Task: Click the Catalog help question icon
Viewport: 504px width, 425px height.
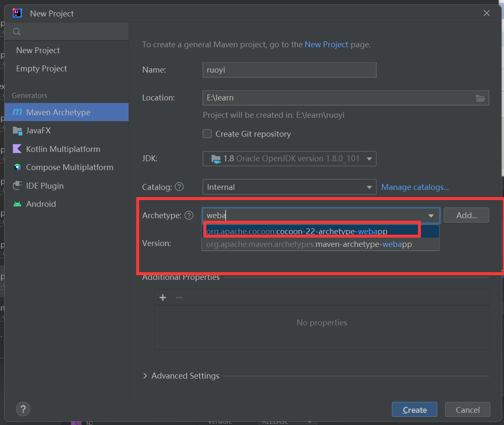Action: pos(179,187)
